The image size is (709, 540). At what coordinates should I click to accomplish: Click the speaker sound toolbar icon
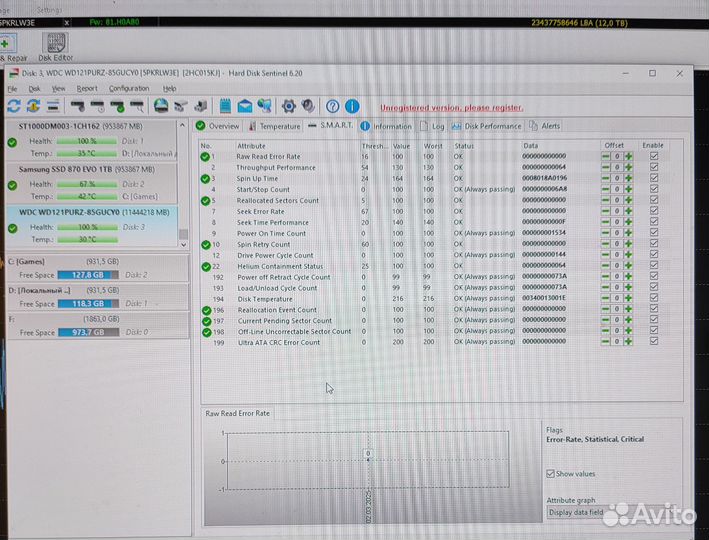coord(308,106)
